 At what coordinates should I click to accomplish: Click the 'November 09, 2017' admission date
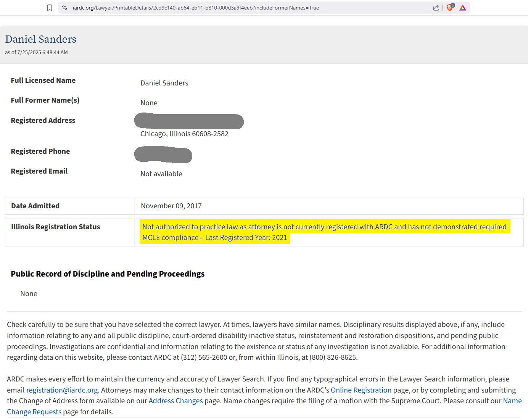pyautogui.click(x=171, y=206)
